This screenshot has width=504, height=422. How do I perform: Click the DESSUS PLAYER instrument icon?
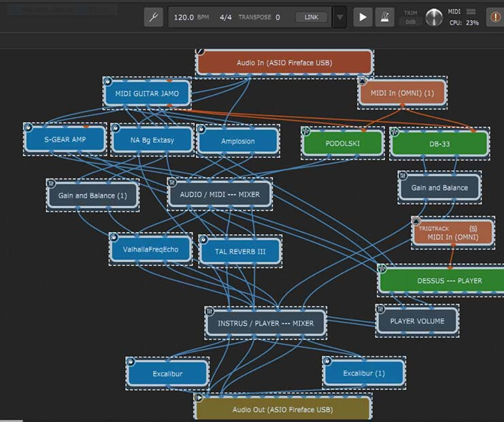tap(382, 268)
